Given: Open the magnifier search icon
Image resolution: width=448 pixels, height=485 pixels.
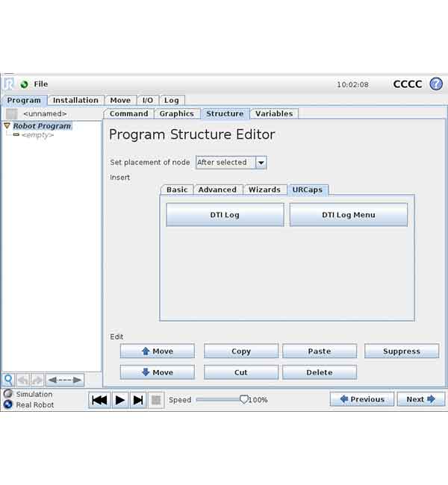Looking at the screenshot, I should point(9,379).
